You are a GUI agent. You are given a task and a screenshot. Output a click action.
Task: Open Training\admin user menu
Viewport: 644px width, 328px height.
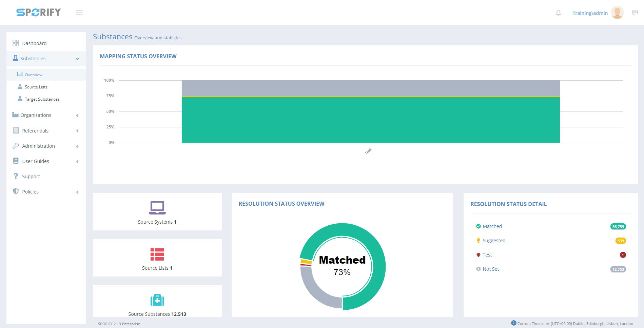tap(590, 13)
